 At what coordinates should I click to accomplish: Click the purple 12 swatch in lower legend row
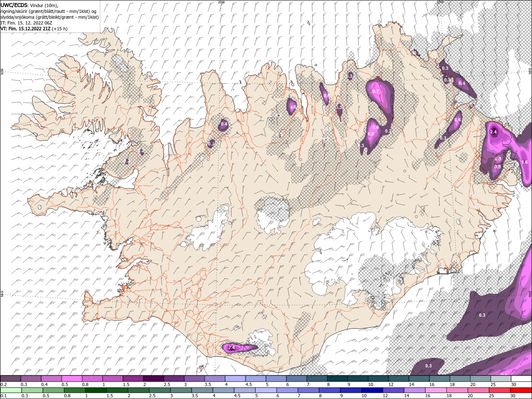point(393,390)
